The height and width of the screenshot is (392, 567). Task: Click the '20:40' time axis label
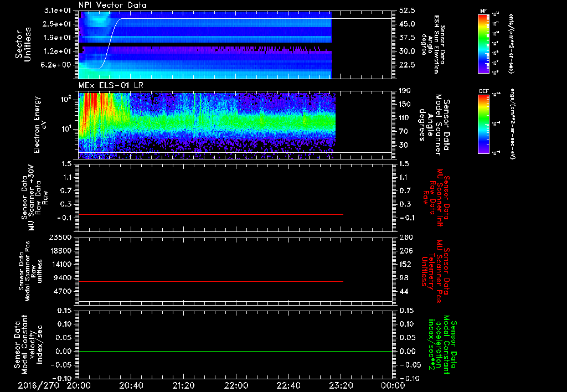(x=131, y=385)
